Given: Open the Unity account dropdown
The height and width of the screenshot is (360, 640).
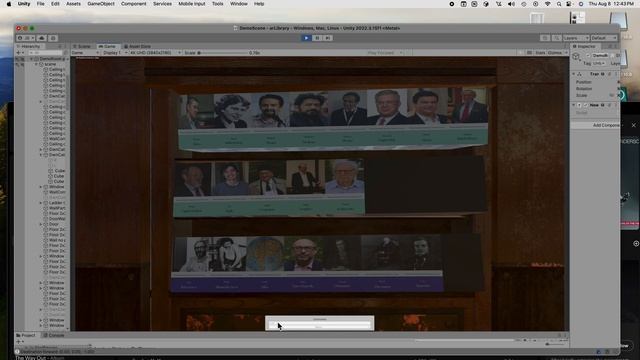Looking at the screenshot, I should tap(25, 38).
